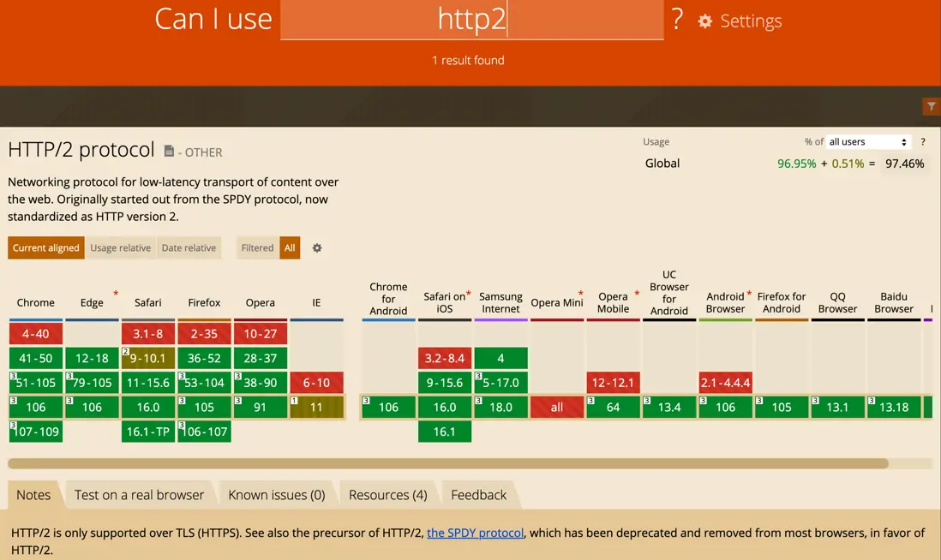This screenshot has width=941, height=560.
Task: Click the Settings label in header
Action: pos(751,21)
